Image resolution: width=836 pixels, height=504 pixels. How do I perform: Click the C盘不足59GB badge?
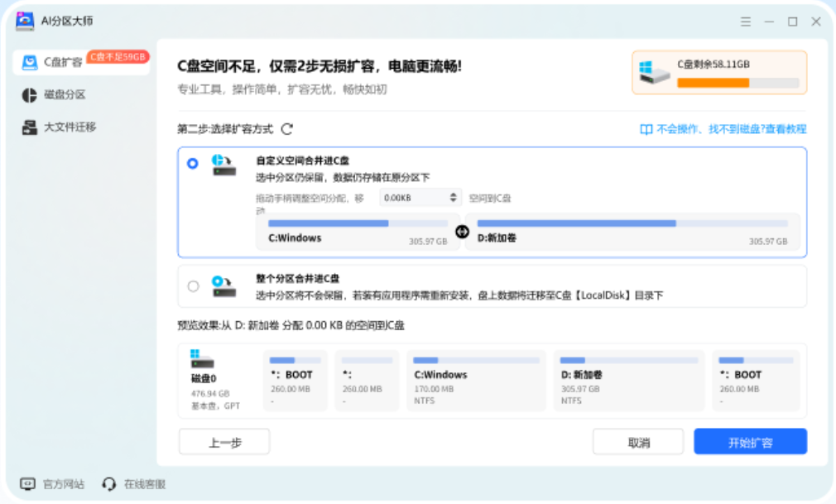click(x=118, y=56)
